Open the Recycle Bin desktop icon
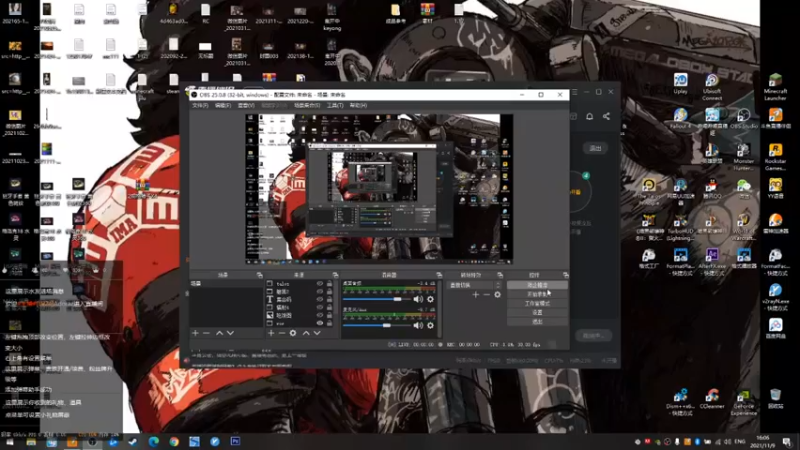The image size is (800, 450). click(775, 398)
